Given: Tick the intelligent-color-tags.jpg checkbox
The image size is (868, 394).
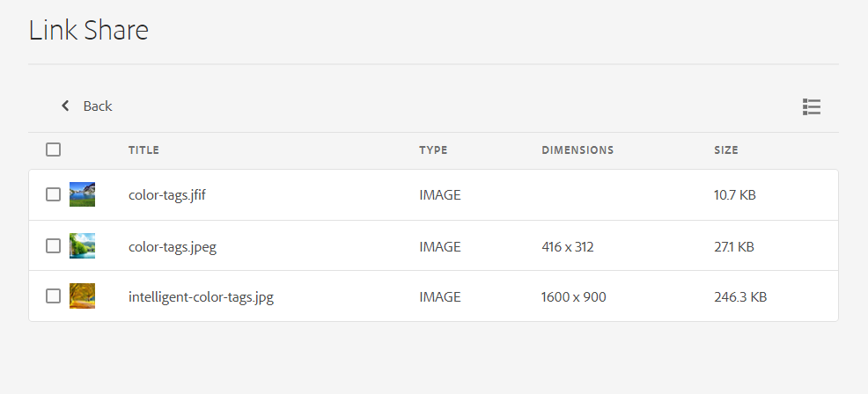Looking at the screenshot, I should (54, 296).
